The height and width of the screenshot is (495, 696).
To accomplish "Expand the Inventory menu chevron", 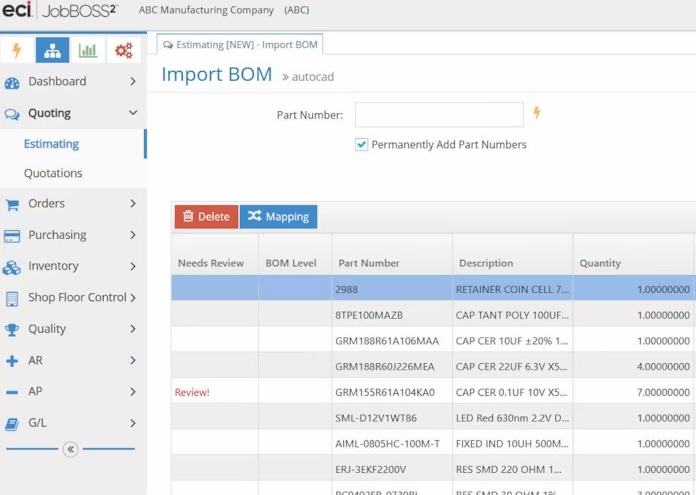I will (x=133, y=266).
